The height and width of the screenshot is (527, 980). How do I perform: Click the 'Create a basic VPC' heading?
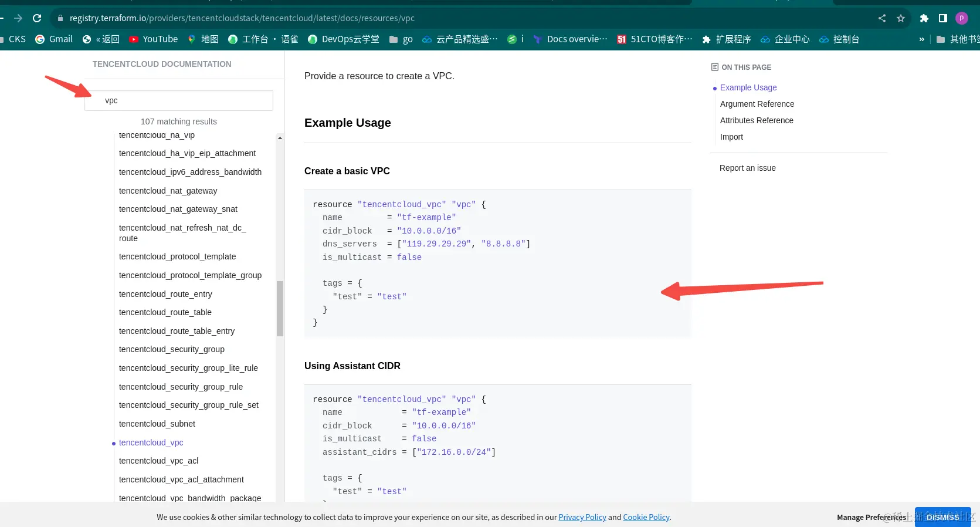[x=347, y=171]
